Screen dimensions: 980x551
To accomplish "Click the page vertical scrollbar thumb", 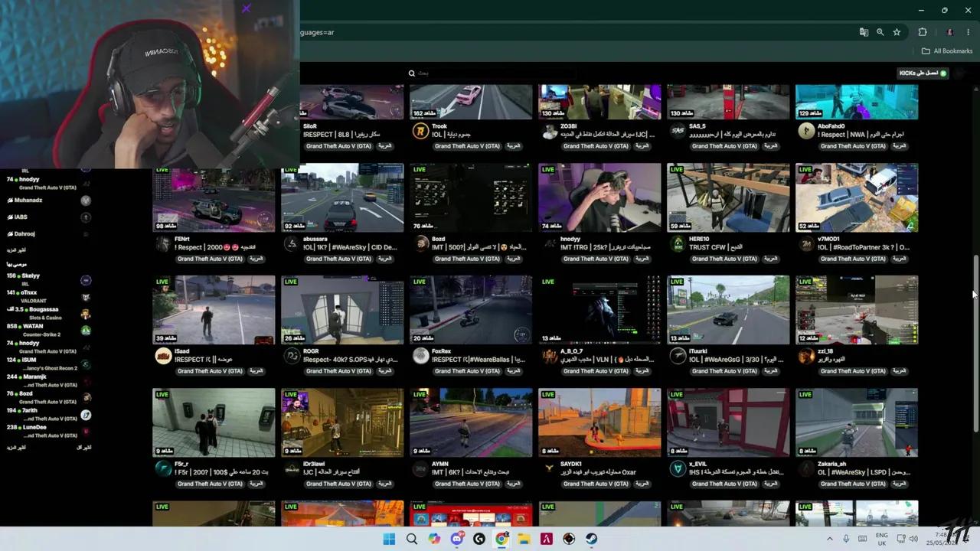I will click(x=975, y=342).
